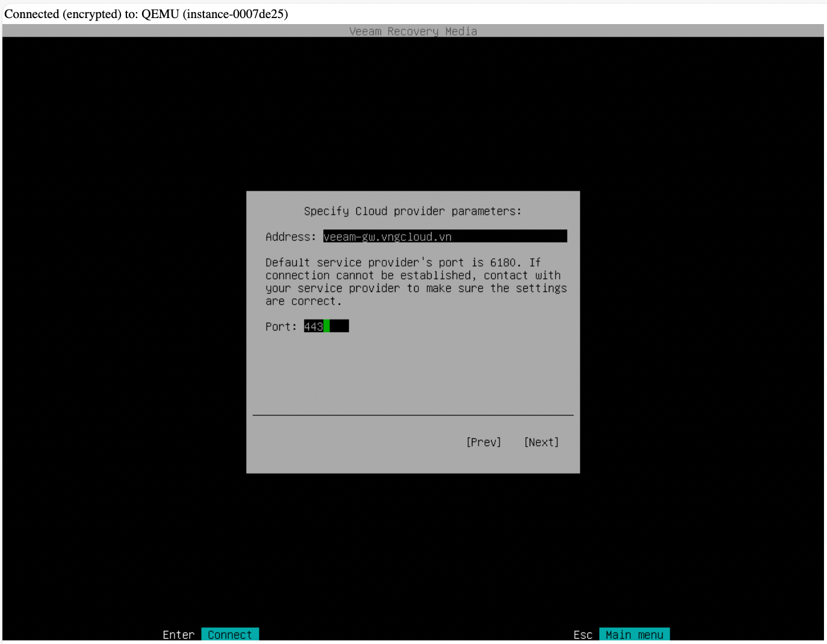827x644 pixels.
Task: Click the green text cursor in Port field
Action: tap(327, 327)
